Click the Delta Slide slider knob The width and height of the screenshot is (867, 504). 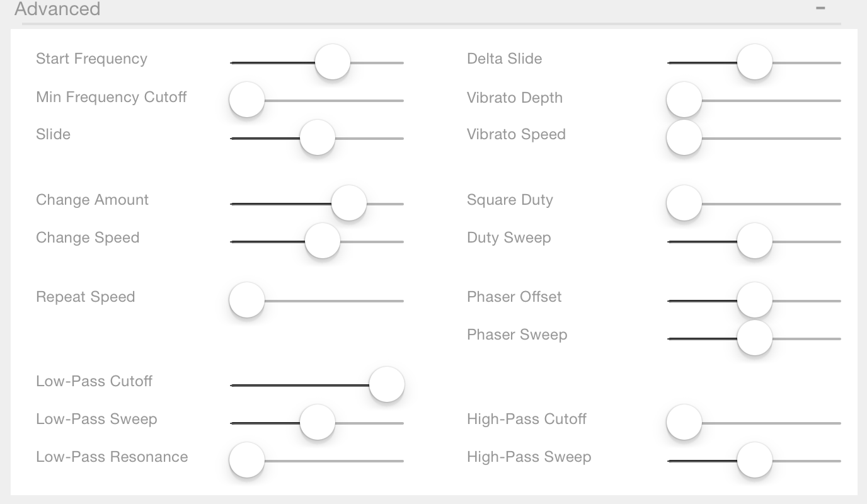755,62
